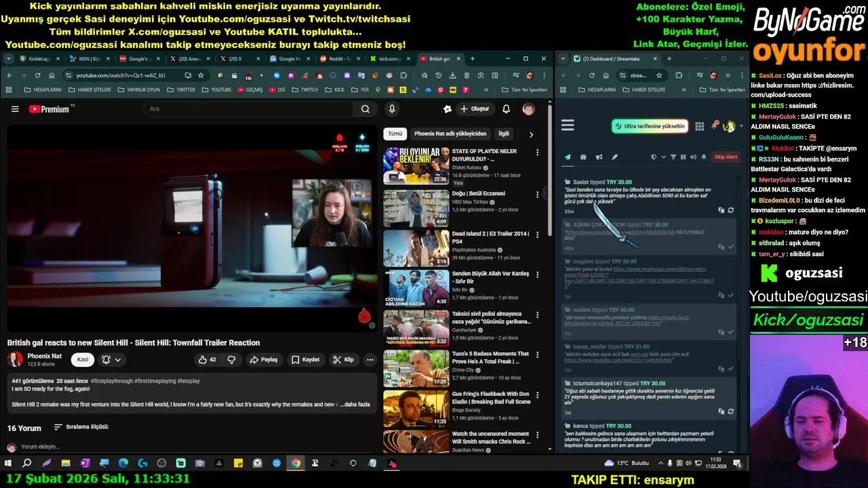Open Windows taskbar search

point(27,464)
